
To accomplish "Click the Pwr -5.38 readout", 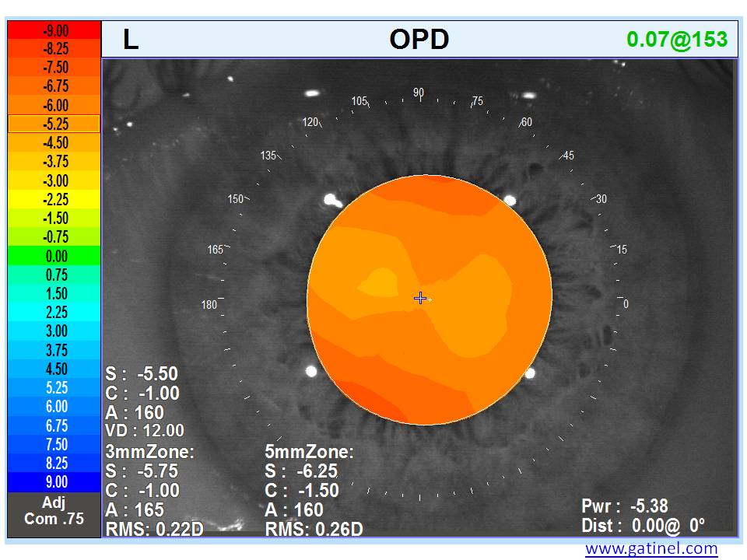I will (625, 506).
